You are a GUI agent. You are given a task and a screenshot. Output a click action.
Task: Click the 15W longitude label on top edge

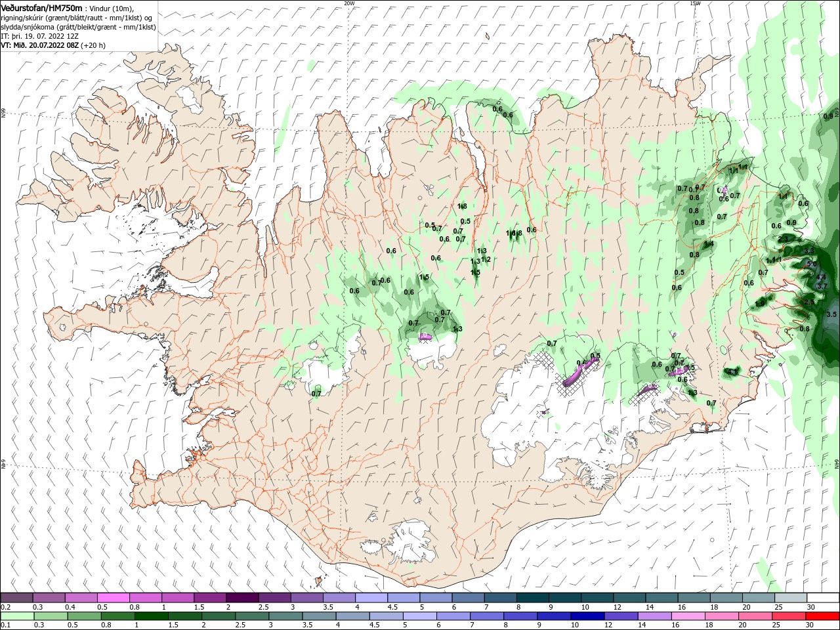pyautogui.click(x=694, y=3)
